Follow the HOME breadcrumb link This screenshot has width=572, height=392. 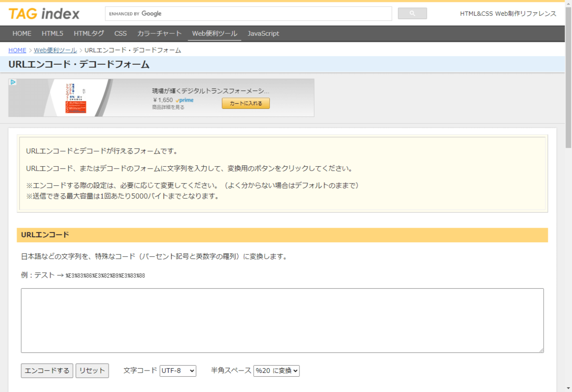[17, 50]
